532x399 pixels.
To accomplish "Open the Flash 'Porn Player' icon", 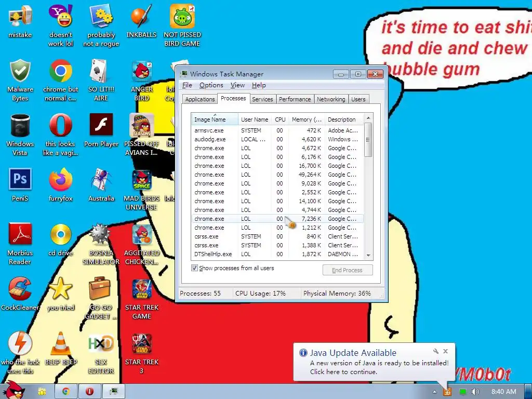I will [101, 130].
